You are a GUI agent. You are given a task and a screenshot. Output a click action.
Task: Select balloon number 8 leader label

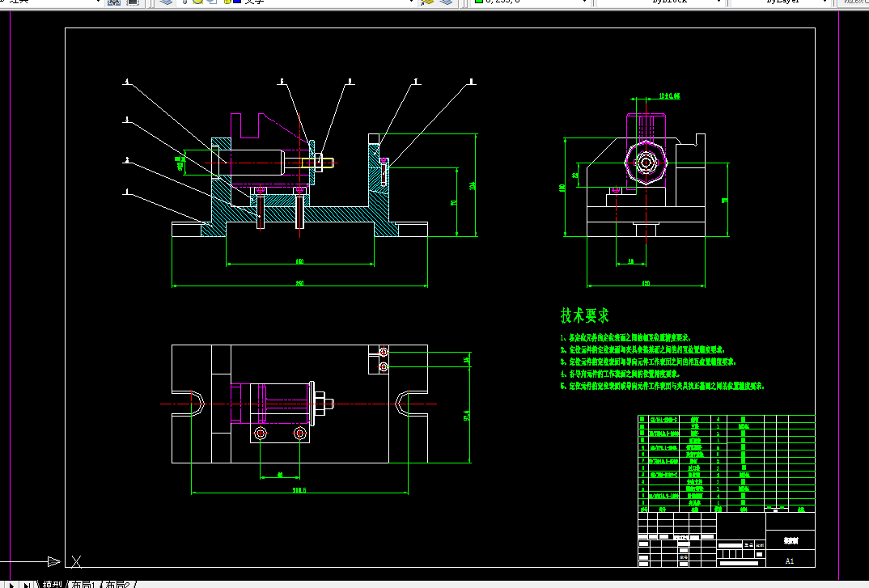click(x=471, y=82)
